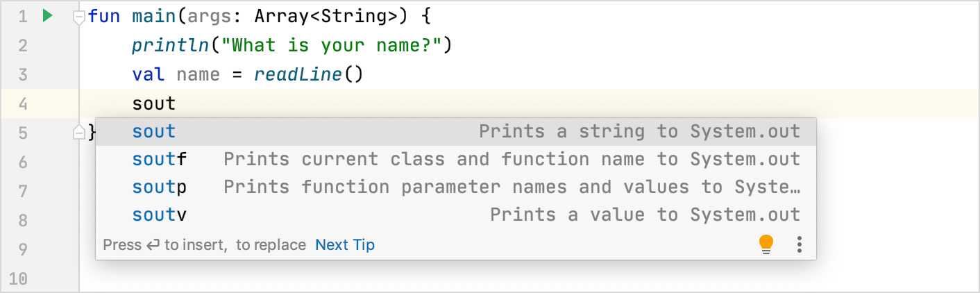Click the green Run gutter icon
The height and width of the screenshot is (293, 980).
coord(47,15)
